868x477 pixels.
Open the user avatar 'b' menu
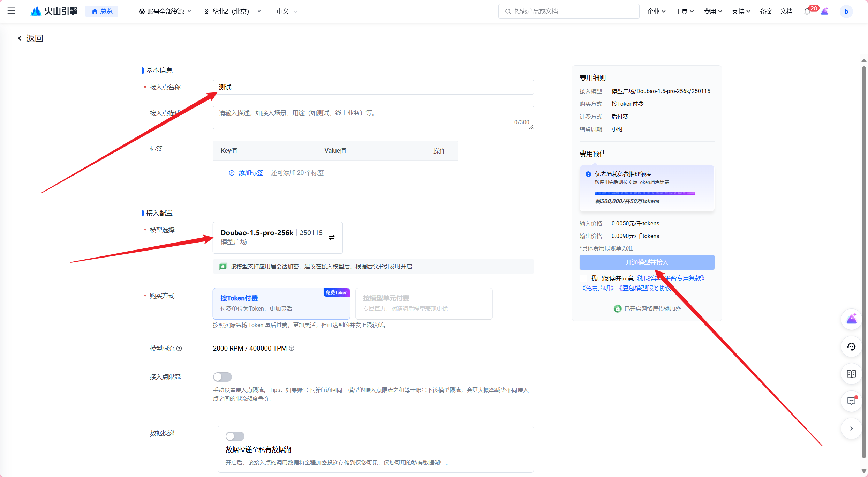846,12
